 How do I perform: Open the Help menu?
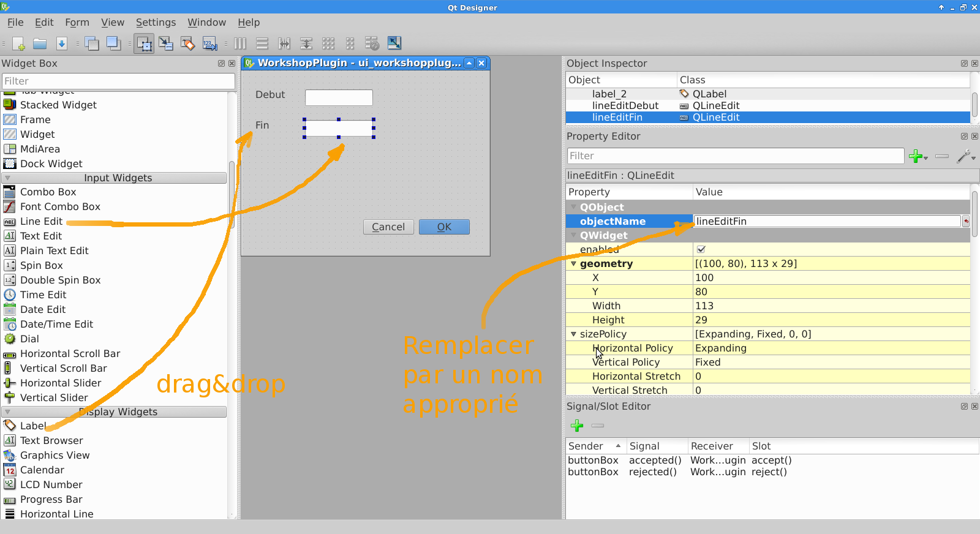tap(249, 23)
